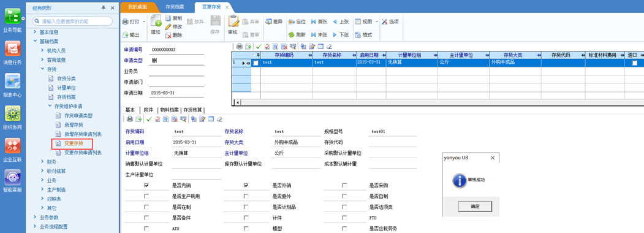Screen dimensions: 644x233
Task: Click the function search input box
Action: (x=72, y=21)
